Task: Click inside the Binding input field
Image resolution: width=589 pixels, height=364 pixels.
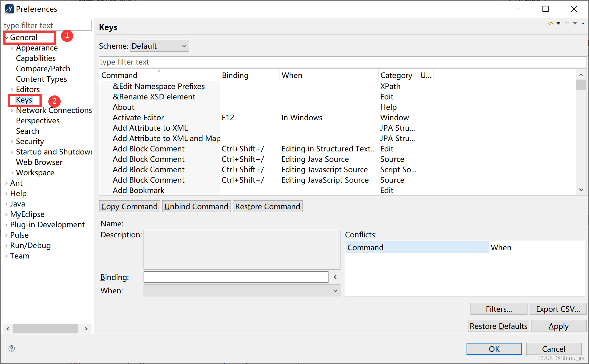Action: [236, 277]
